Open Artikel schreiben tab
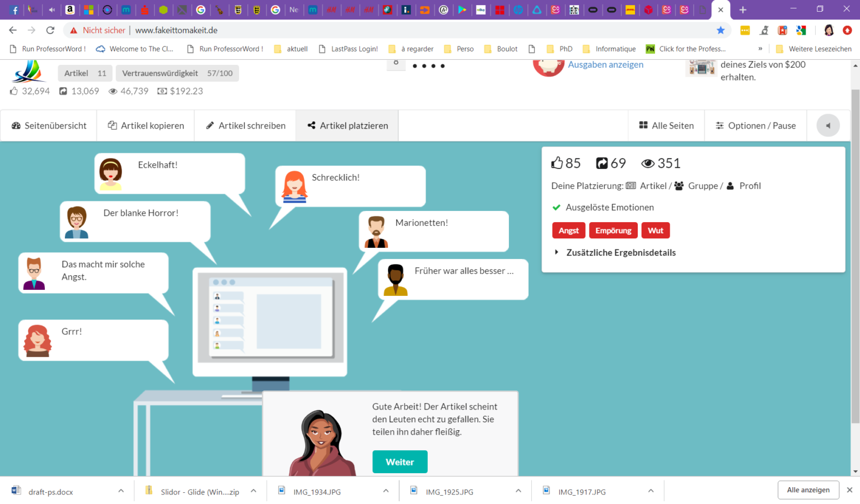Screen dimensions: 860x504 pyautogui.click(x=245, y=126)
